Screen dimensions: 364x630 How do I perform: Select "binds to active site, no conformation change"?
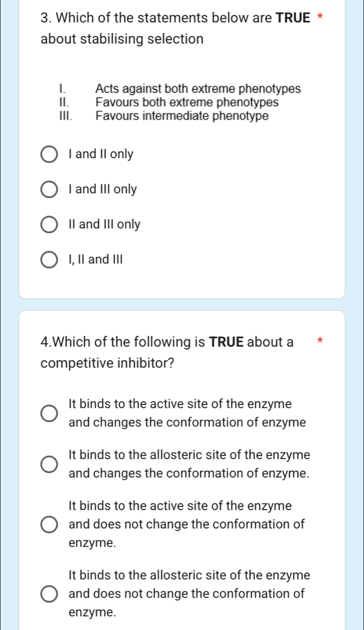tap(49, 524)
